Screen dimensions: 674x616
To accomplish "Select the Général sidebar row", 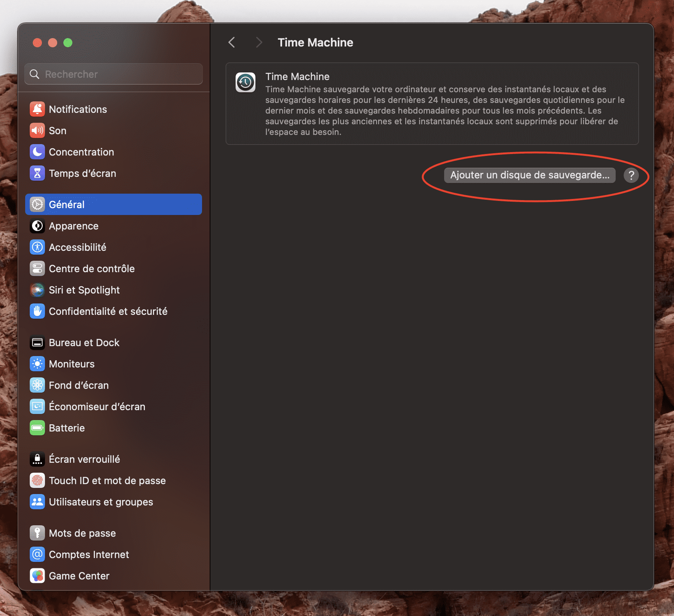I will pyautogui.click(x=114, y=204).
